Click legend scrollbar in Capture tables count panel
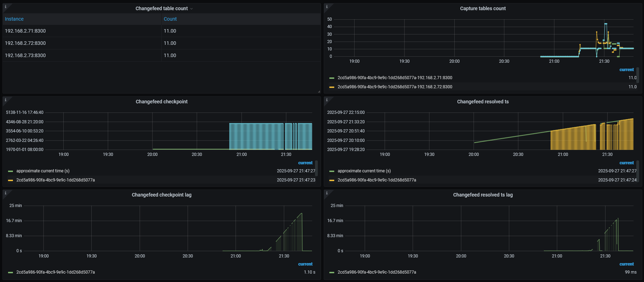 tap(638, 75)
